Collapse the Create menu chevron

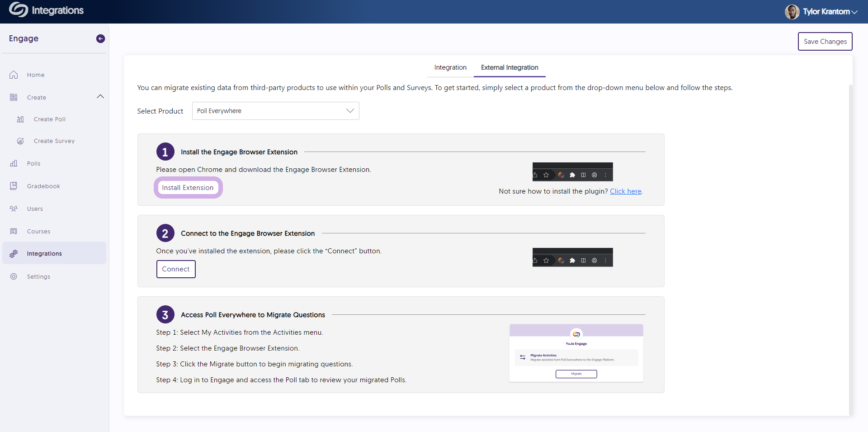[100, 96]
